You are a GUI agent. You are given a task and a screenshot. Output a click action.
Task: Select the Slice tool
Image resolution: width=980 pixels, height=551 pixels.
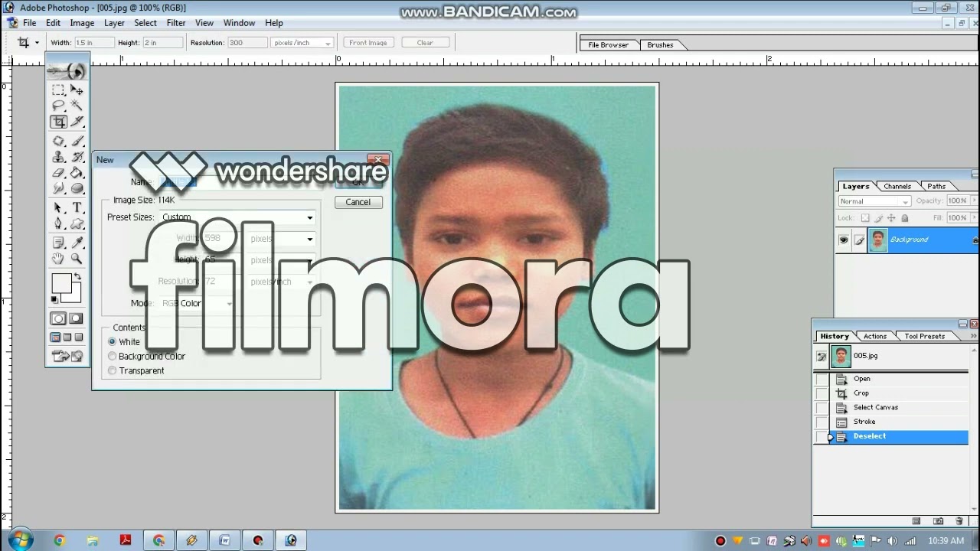[77, 122]
